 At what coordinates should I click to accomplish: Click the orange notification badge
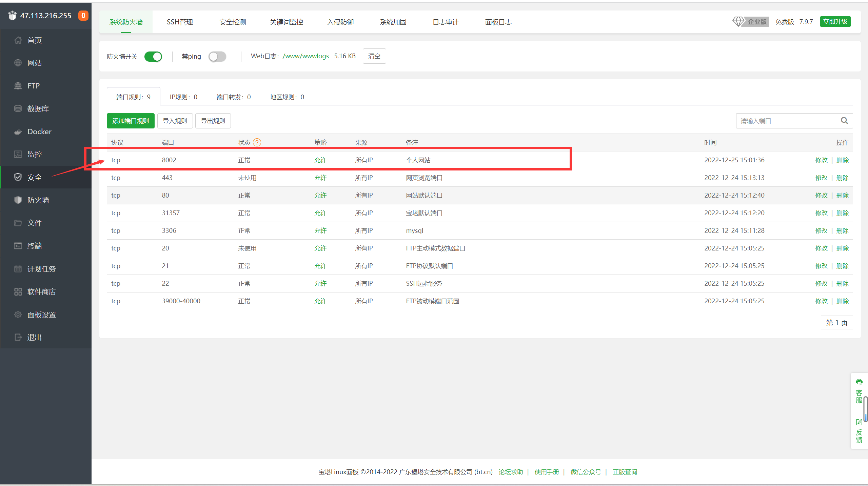point(83,16)
